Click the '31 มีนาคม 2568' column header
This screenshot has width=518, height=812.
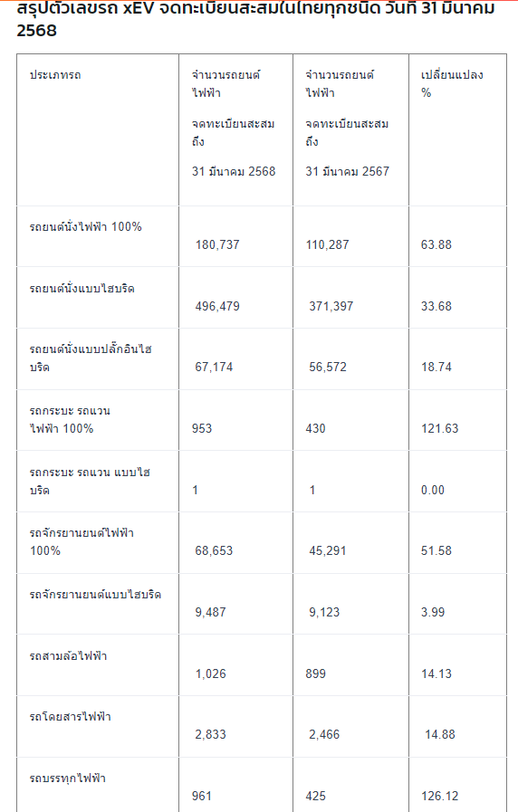pyautogui.click(x=235, y=130)
